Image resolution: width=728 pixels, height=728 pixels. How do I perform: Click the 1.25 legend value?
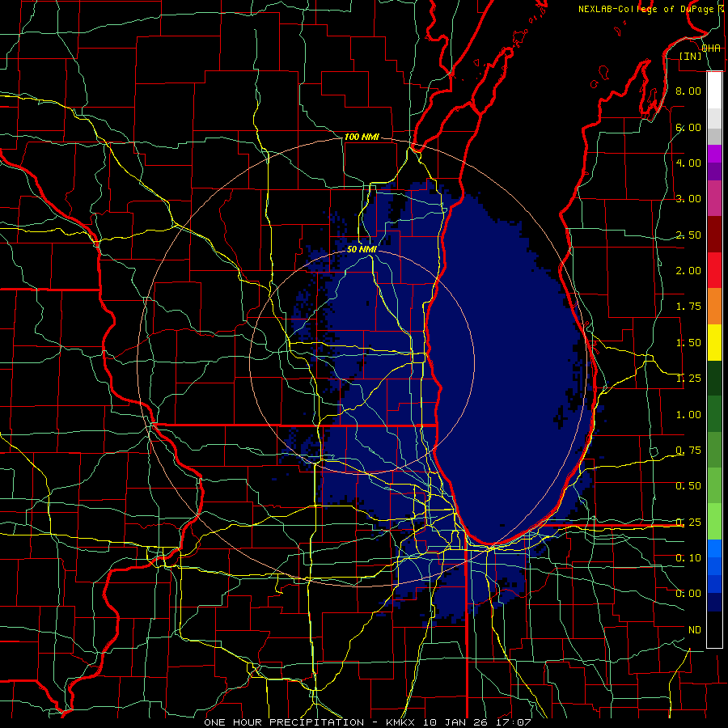[688, 379]
